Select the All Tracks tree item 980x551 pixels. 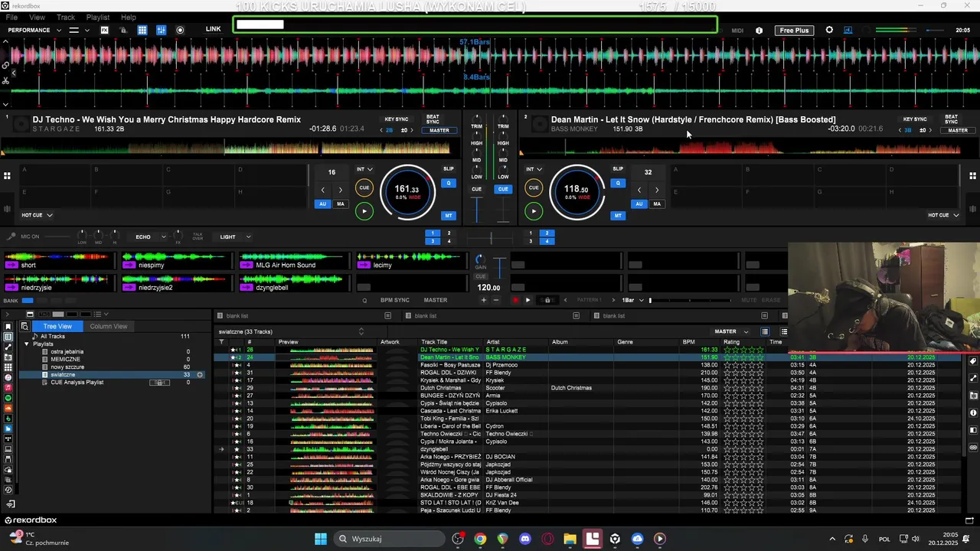[53, 337]
